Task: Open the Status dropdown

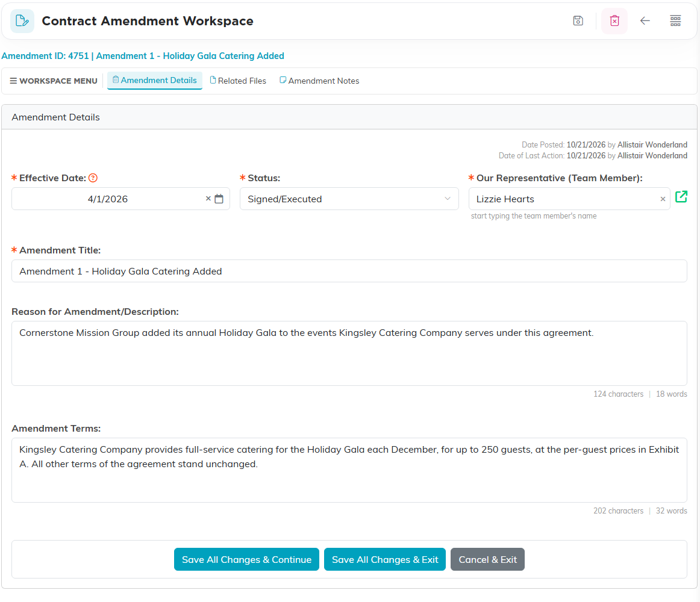Action: click(349, 199)
